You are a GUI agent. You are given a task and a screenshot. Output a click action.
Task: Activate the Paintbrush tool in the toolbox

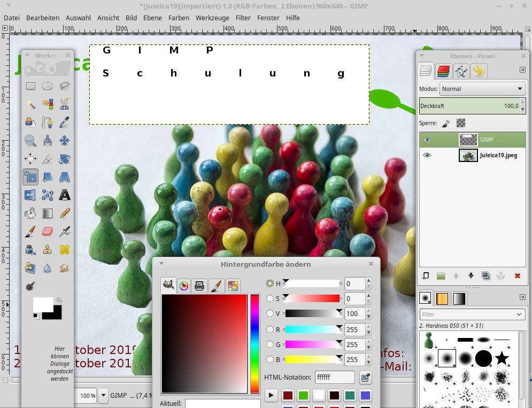click(x=30, y=232)
